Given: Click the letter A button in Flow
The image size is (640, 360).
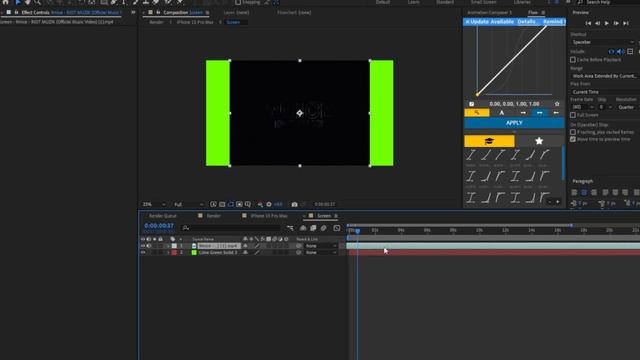Looking at the screenshot, I should tap(502, 113).
